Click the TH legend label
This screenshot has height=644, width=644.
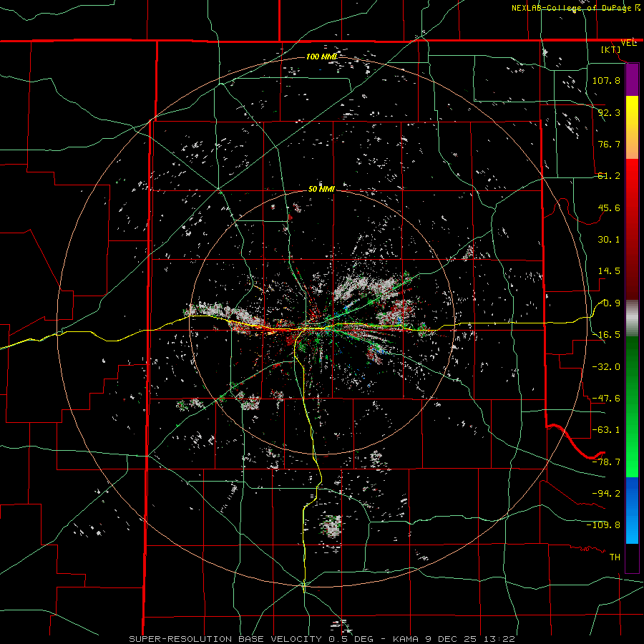point(615,557)
